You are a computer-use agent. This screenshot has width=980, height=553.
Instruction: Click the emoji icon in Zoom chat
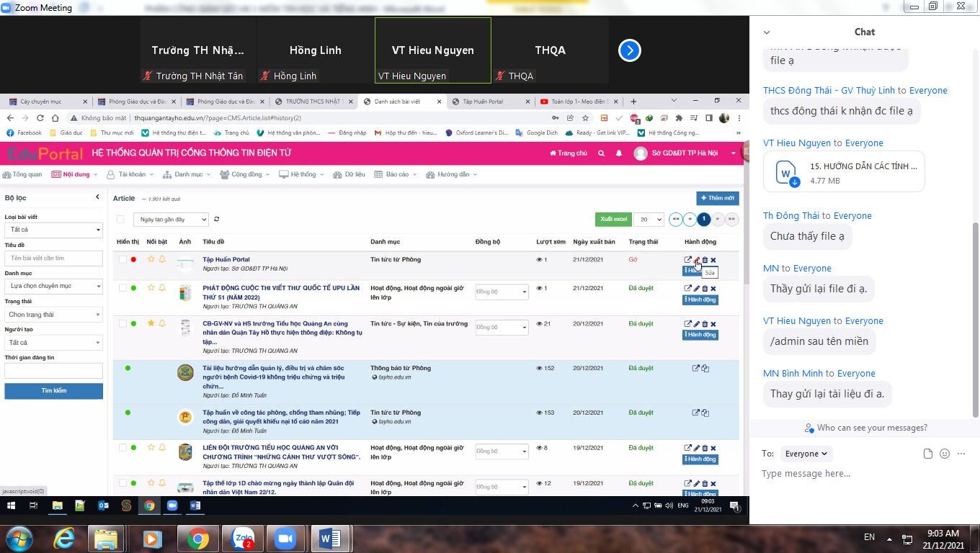click(944, 454)
